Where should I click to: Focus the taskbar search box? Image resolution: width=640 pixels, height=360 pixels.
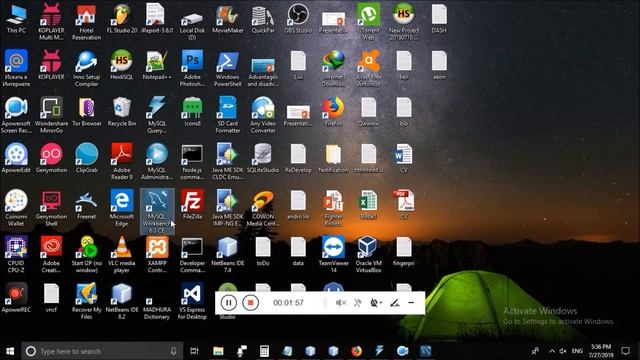click(x=102, y=351)
